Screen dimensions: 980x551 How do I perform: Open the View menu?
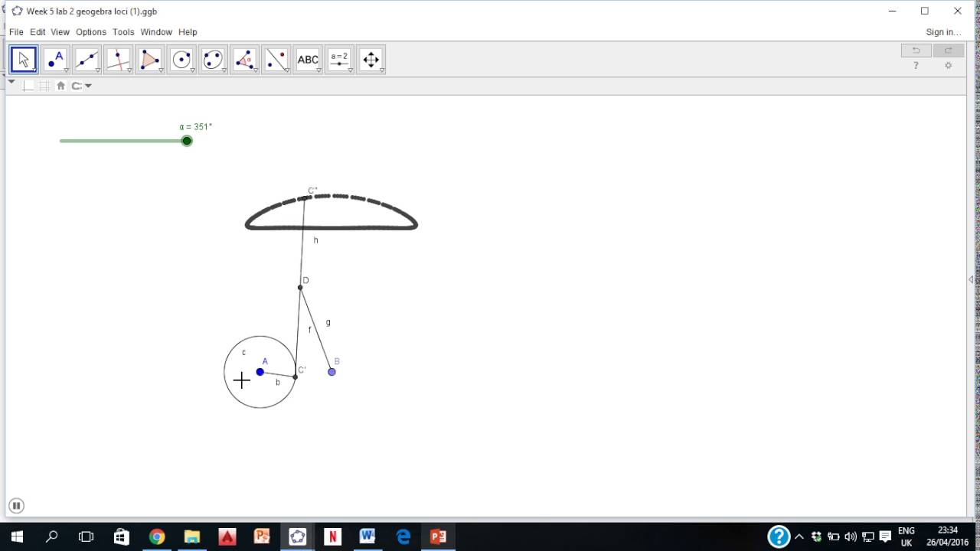60,32
